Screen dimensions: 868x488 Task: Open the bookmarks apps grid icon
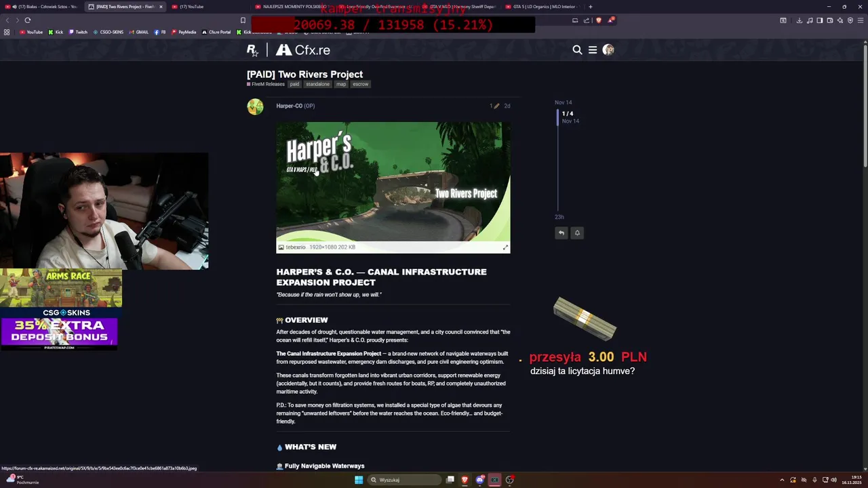pos(7,32)
